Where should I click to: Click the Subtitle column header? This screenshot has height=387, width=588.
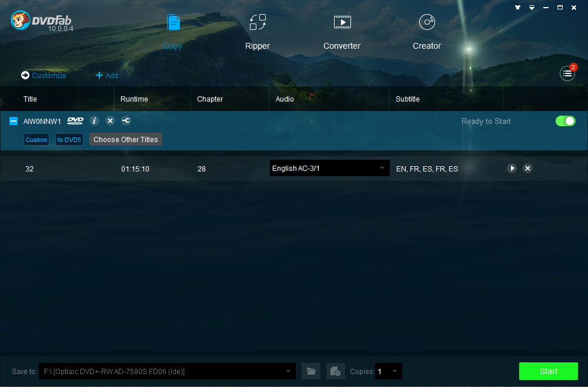[x=407, y=99]
